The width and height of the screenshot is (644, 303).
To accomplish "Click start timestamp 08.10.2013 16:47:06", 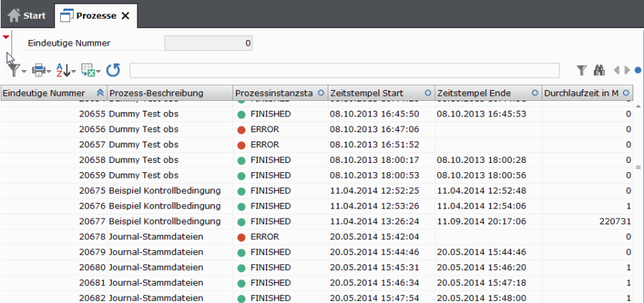I will coord(374,129).
